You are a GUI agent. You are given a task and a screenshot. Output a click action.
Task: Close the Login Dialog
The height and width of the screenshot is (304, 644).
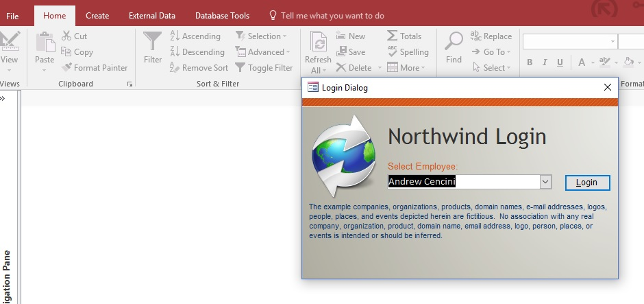point(608,87)
